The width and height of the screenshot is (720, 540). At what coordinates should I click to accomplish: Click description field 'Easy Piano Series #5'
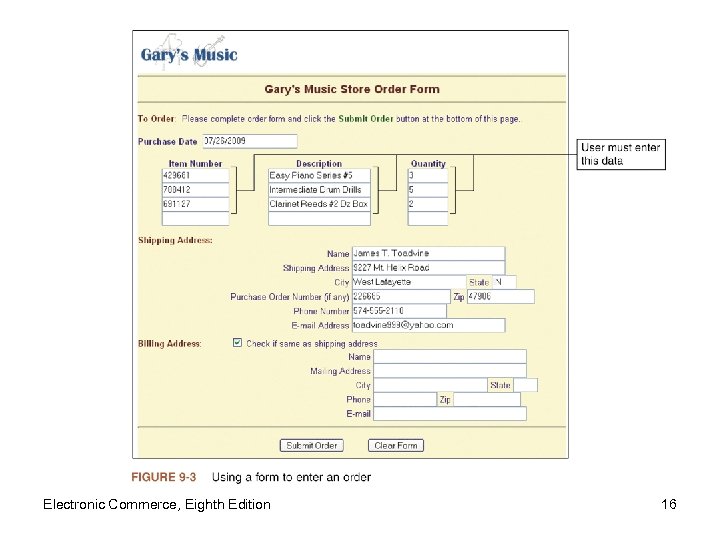(319, 175)
